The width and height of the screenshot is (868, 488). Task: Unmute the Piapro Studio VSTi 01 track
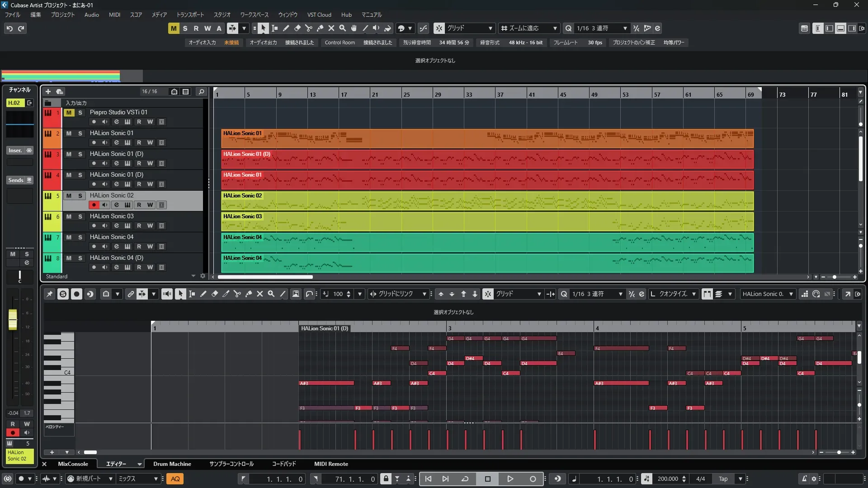tap(69, 113)
